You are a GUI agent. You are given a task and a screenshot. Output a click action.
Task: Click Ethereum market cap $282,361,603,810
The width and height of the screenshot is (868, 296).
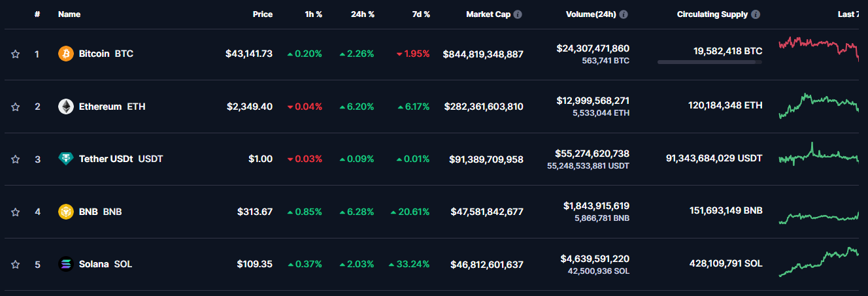[x=484, y=106]
